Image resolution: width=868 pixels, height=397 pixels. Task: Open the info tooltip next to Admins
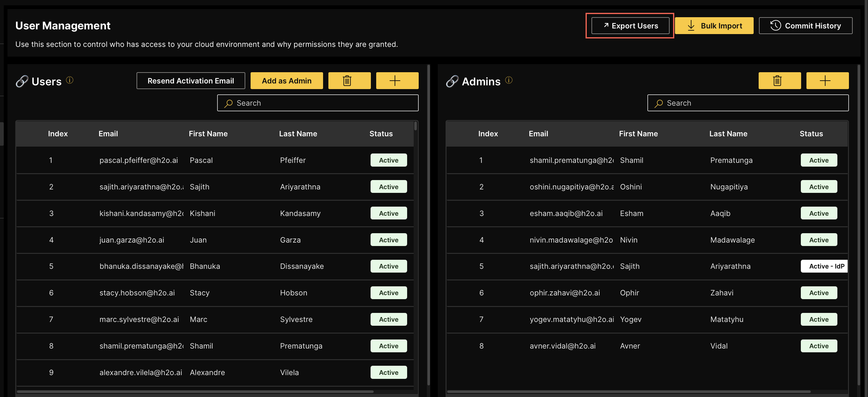coord(509,80)
